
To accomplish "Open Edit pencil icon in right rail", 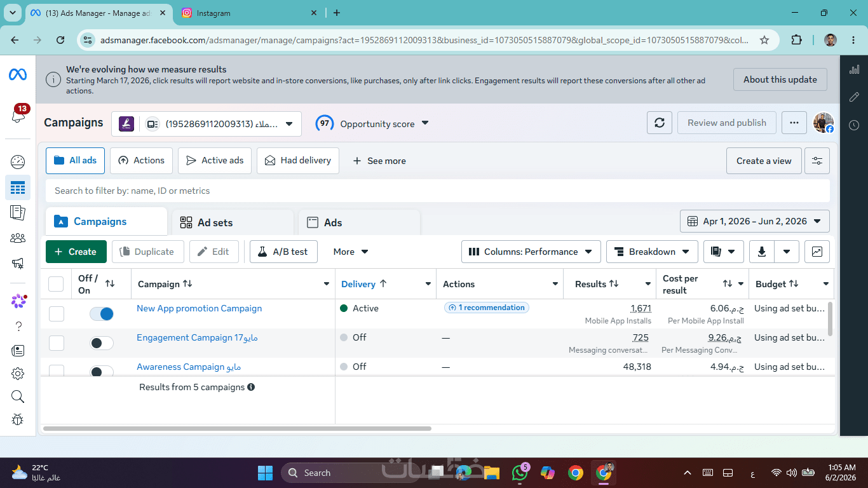I will 854,97.
